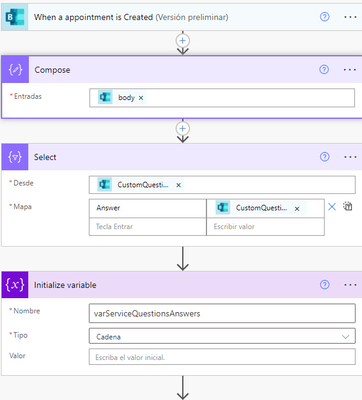The width and height of the screenshot is (362, 400).
Task: Open more options for Initialize variable
Action: pos(350,285)
